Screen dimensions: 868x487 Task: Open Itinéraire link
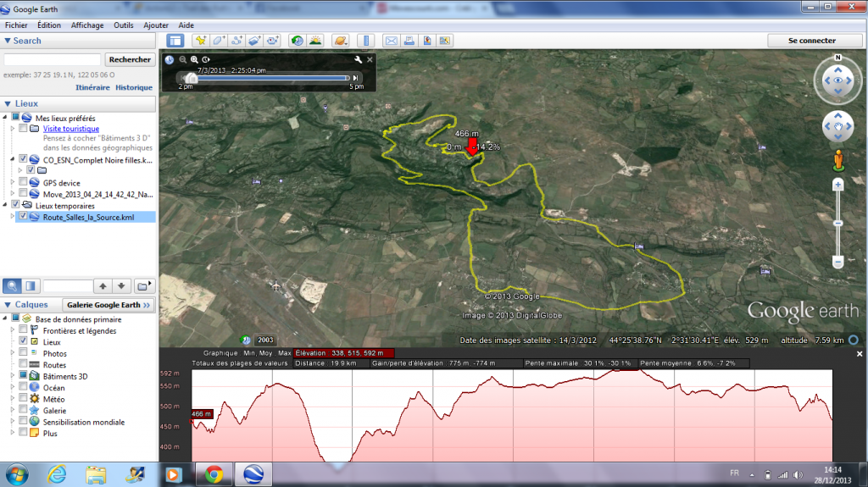point(92,87)
